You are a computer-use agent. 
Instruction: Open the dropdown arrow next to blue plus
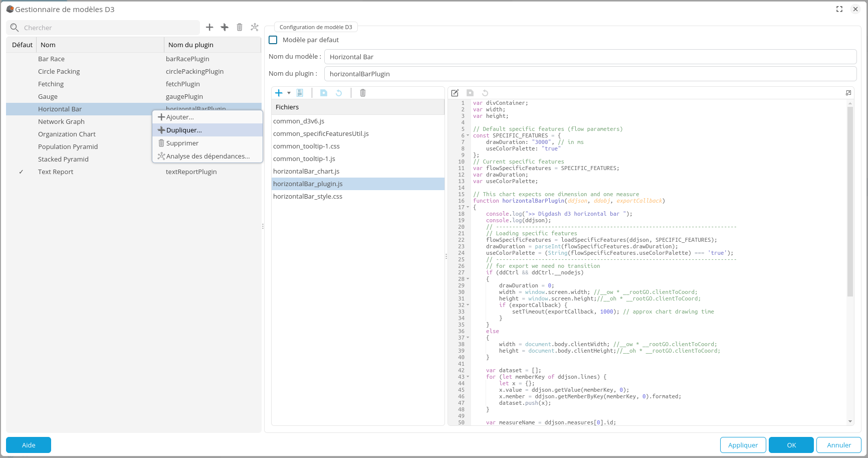pyautogui.click(x=289, y=93)
